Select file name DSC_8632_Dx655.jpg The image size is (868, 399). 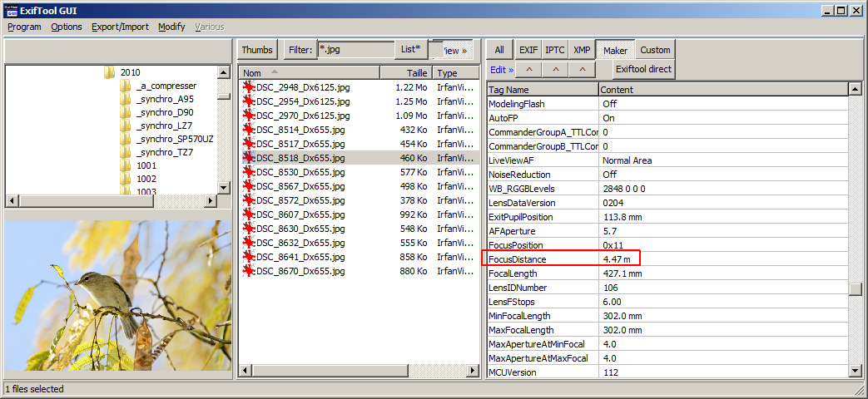pos(300,243)
